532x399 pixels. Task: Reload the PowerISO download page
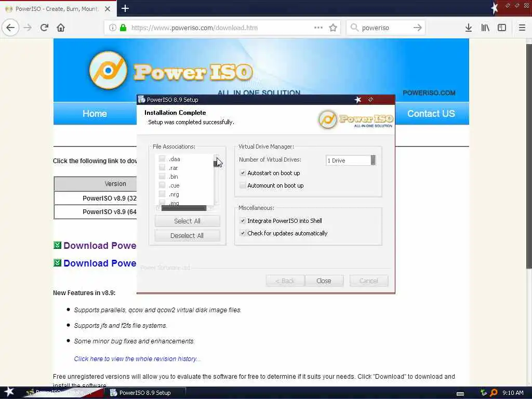coord(44,28)
